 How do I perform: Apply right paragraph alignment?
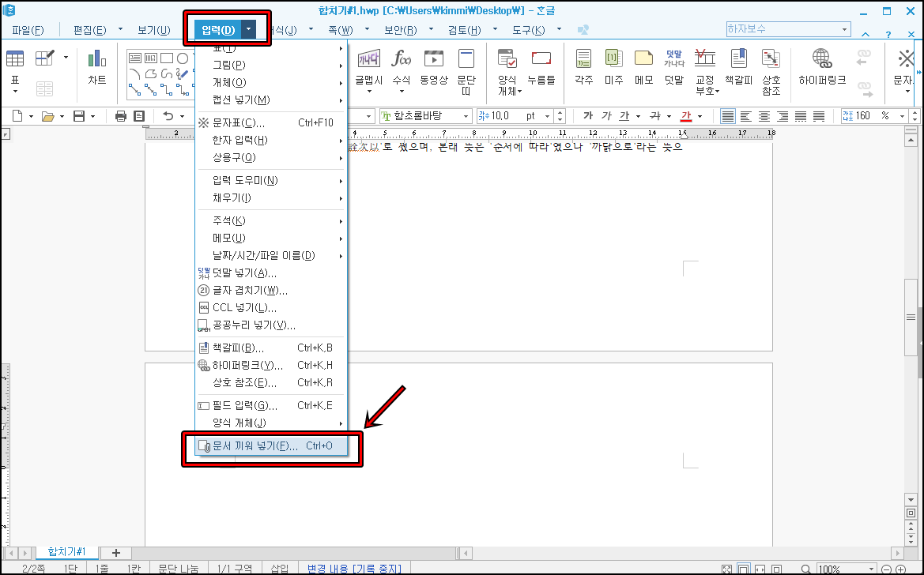[x=783, y=116]
